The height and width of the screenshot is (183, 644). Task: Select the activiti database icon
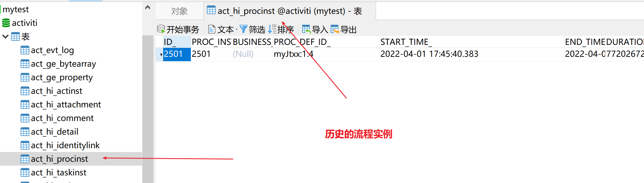point(6,23)
